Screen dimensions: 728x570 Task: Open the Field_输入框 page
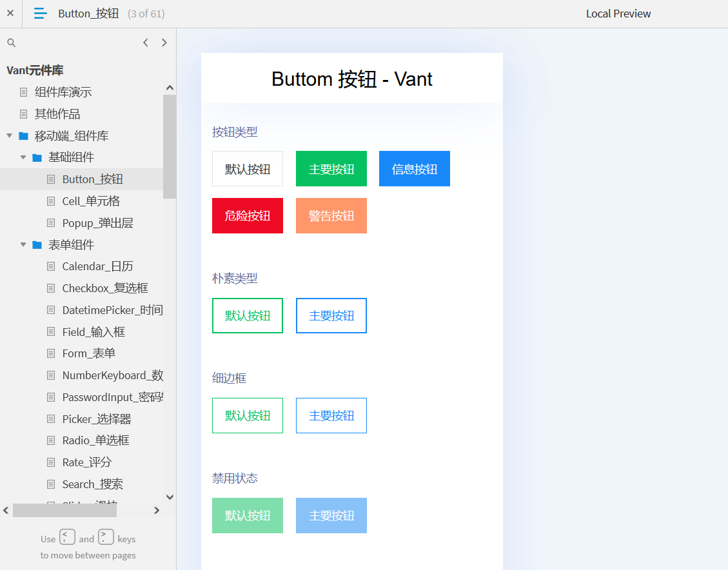(x=93, y=332)
